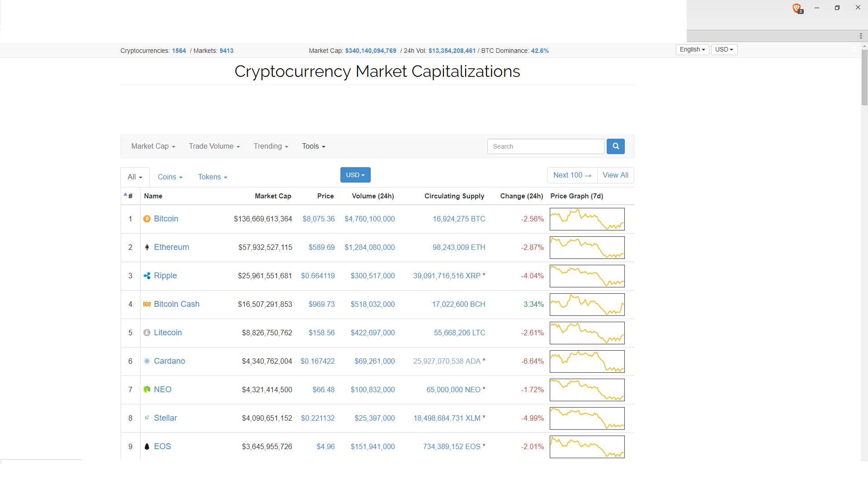Open the Bitcoin Cash page link

tap(177, 304)
